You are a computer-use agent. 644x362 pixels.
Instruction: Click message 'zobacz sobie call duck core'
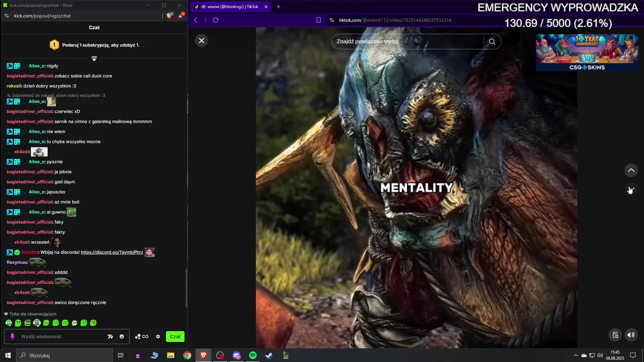pyautogui.click(x=84, y=76)
